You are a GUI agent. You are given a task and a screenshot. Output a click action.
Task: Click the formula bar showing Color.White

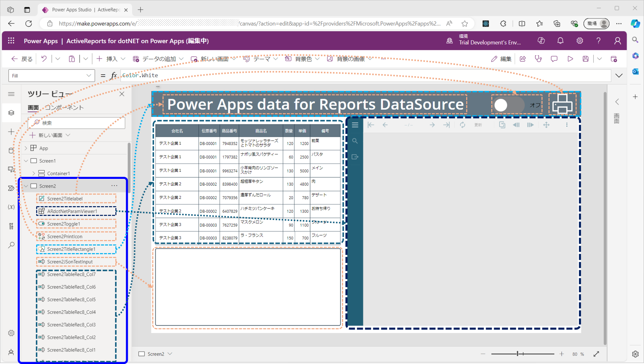(x=366, y=76)
